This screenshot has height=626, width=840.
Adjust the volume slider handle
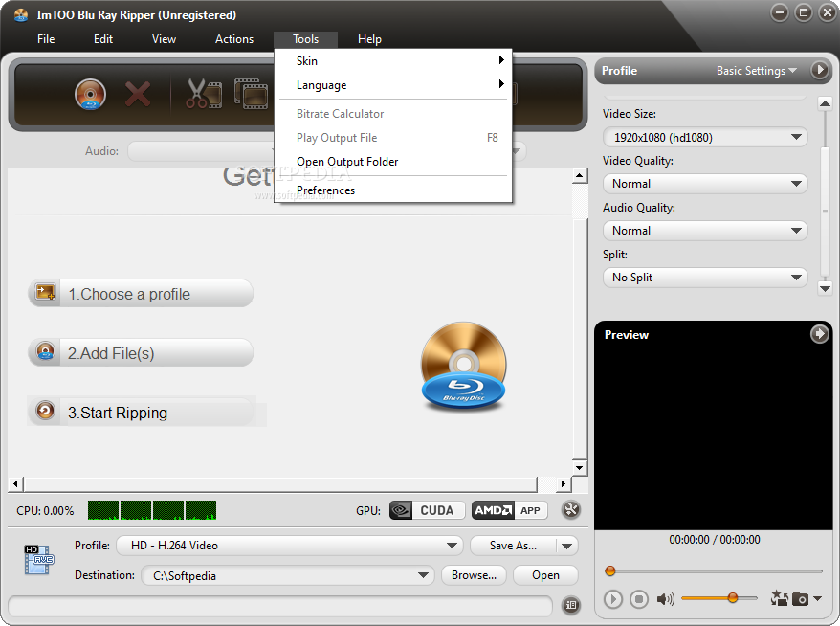(732, 597)
